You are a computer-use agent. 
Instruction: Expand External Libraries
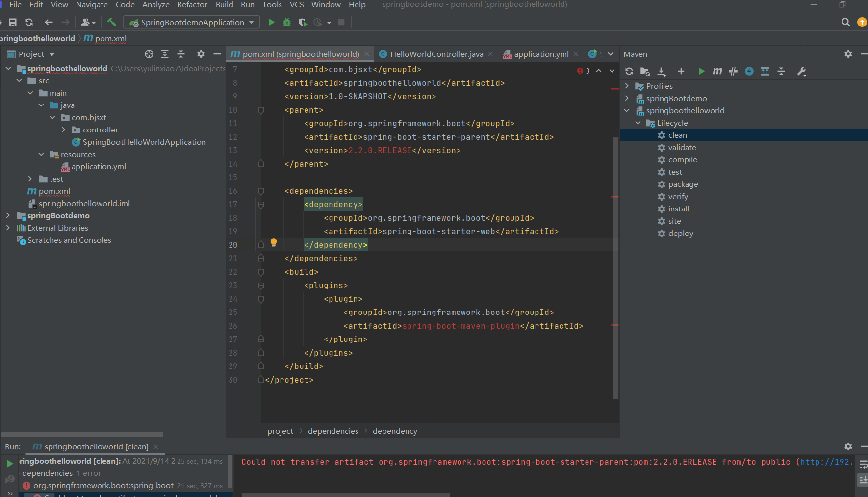click(8, 228)
